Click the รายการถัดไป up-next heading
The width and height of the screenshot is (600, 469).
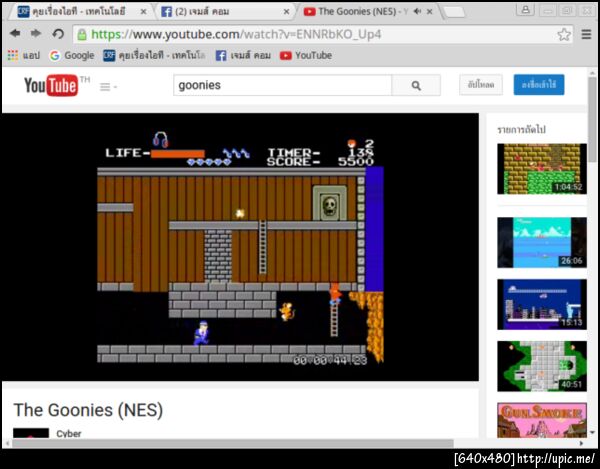[x=521, y=130]
